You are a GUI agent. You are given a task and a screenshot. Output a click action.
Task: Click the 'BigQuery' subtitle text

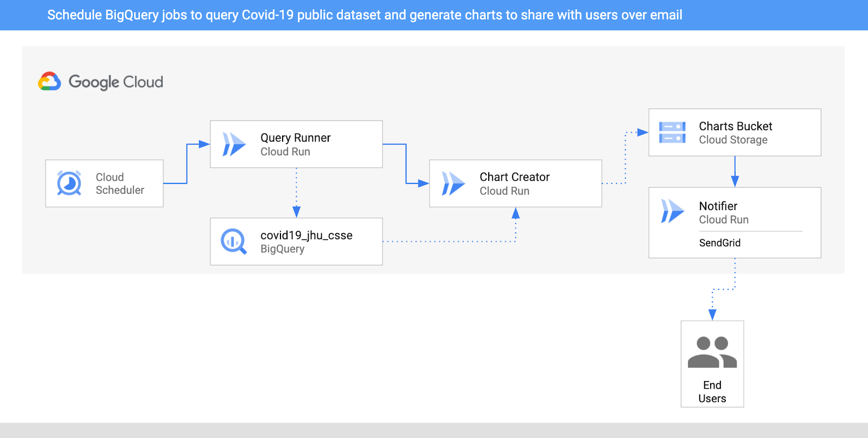click(283, 249)
